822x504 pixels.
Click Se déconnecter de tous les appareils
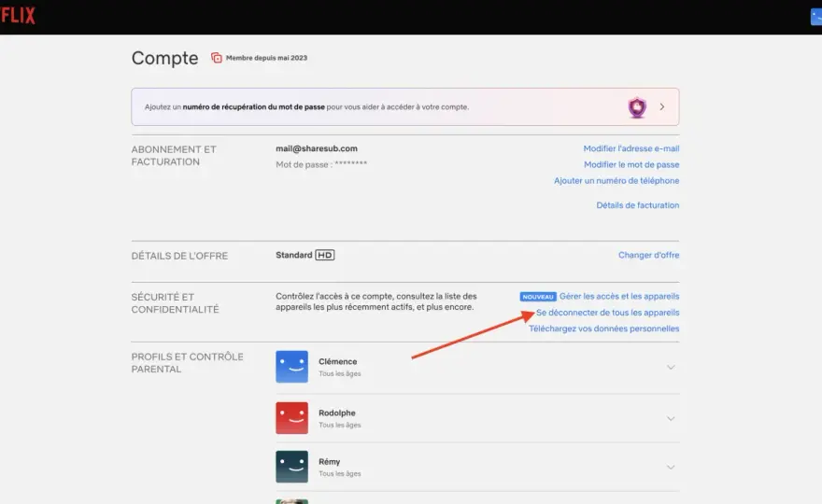coord(607,313)
